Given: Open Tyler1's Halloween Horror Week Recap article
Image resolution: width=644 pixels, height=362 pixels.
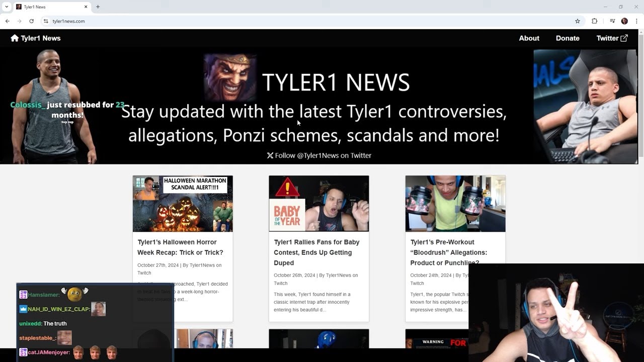Looking at the screenshot, I should [x=180, y=247].
